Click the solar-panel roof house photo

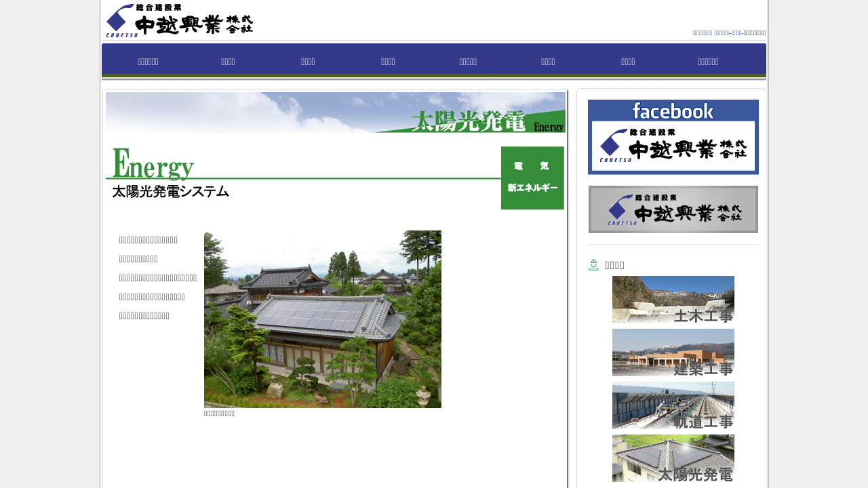click(x=322, y=319)
